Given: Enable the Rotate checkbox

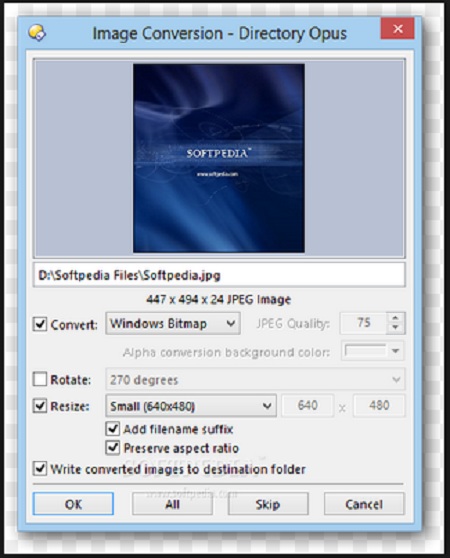Looking at the screenshot, I should pos(40,379).
